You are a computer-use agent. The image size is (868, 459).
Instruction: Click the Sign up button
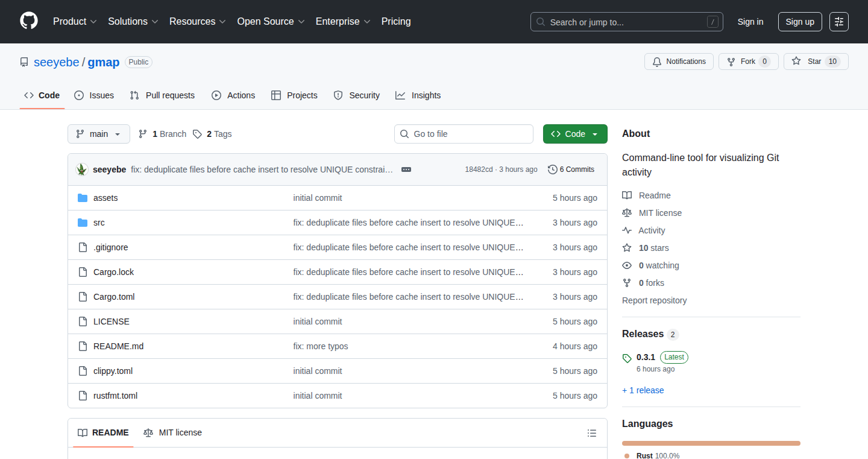[x=800, y=22]
